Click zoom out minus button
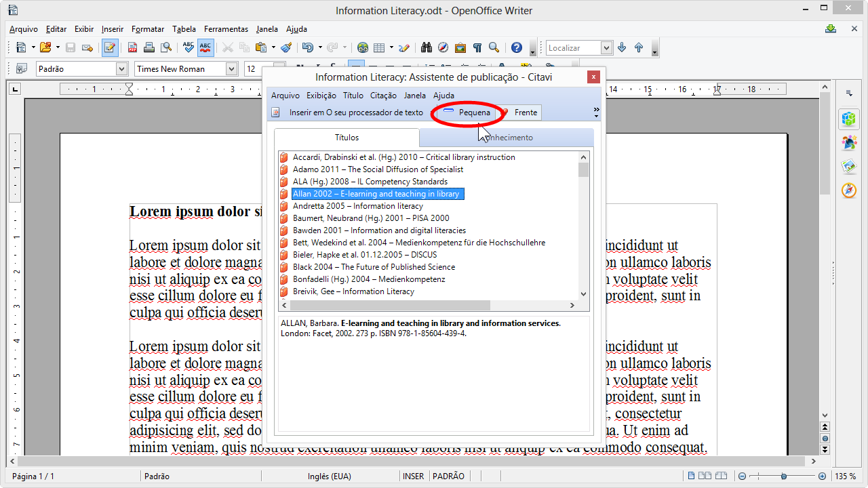Screen dimensions: 868x488 point(742,476)
